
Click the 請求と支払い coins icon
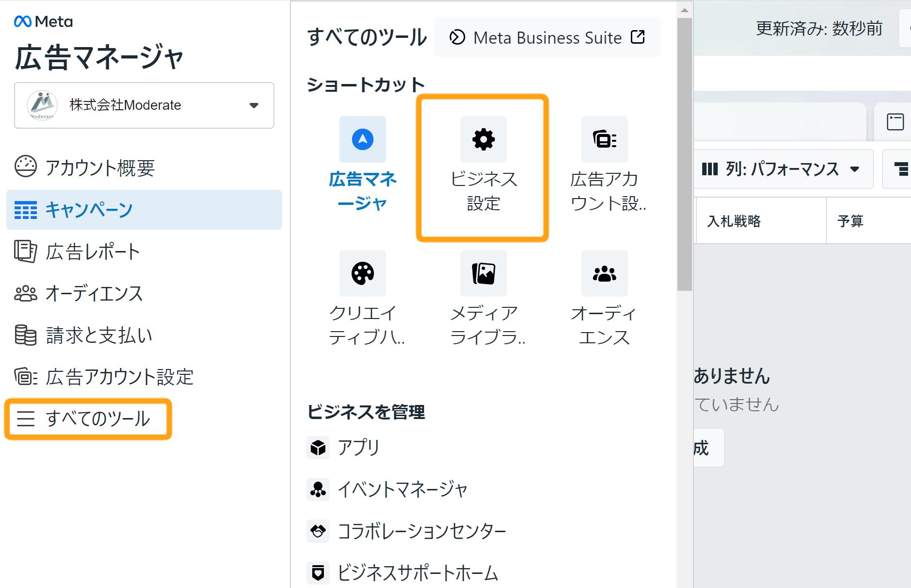click(x=26, y=335)
